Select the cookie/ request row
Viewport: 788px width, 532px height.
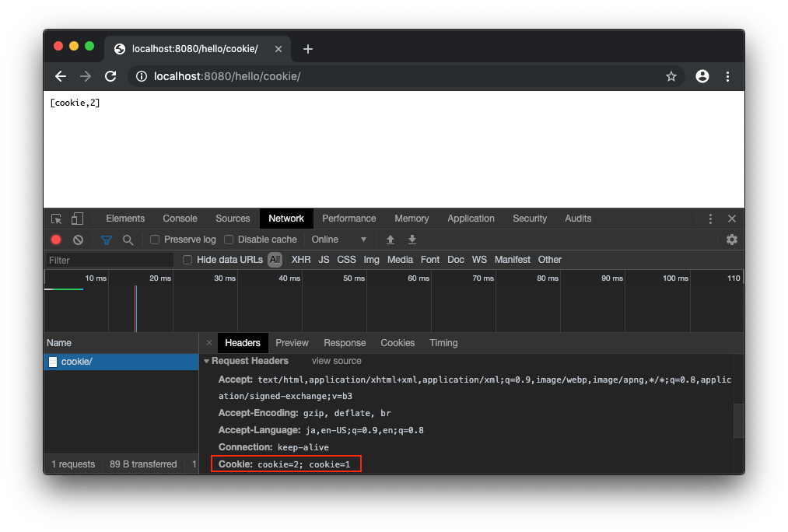coord(121,362)
